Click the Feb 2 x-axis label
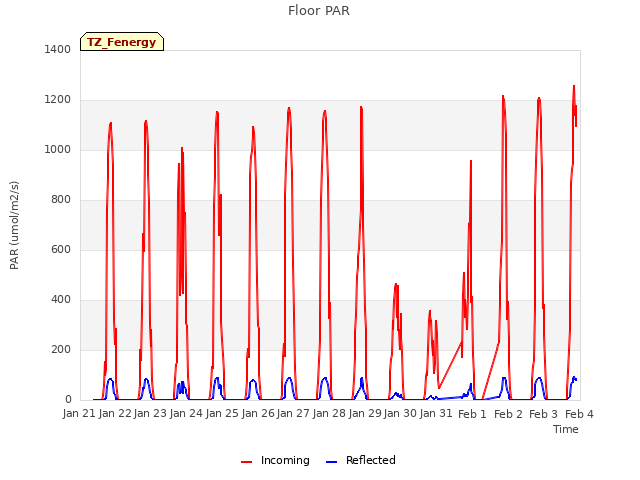This screenshot has height=480, width=640. point(508,414)
